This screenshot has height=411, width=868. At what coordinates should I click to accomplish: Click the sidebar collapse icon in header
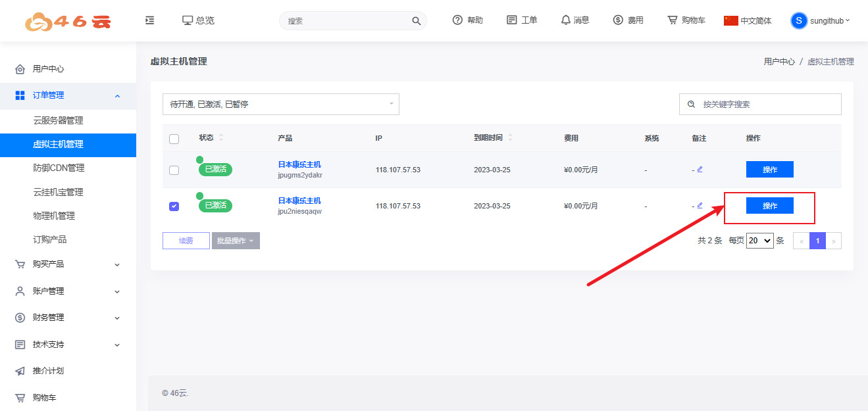click(150, 20)
